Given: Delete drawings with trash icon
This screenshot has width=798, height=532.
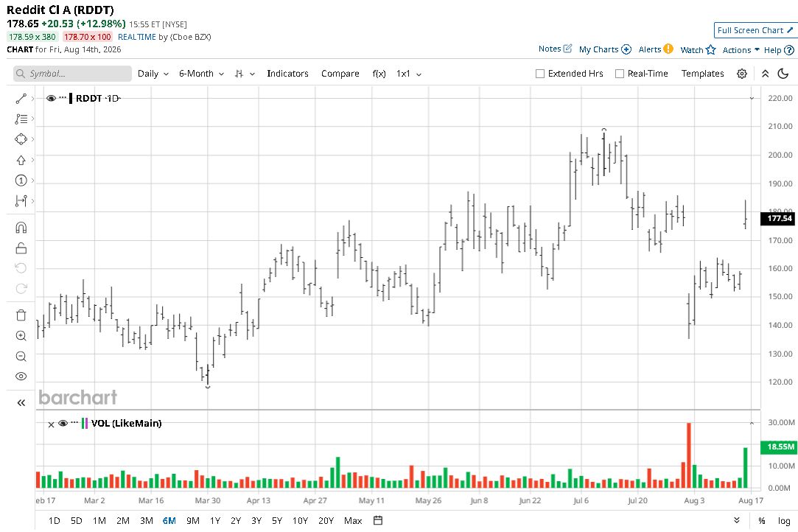Looking at the screenshot, I should pos(21,315).
